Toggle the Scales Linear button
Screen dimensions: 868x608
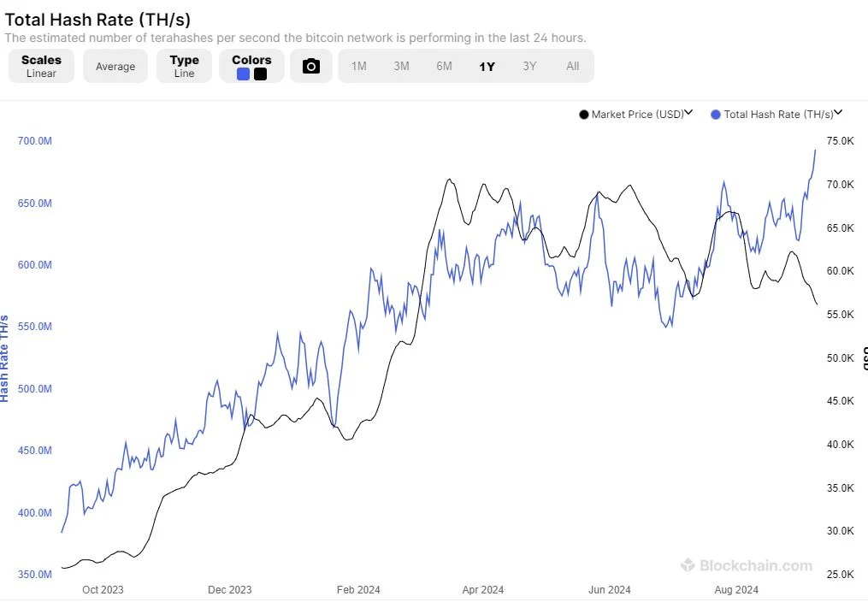point(42,66)
